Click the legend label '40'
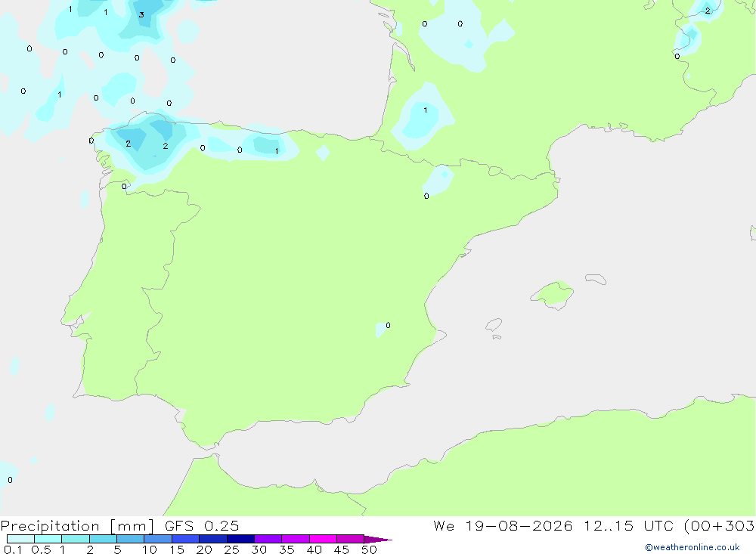 click(x=314, y=549)
